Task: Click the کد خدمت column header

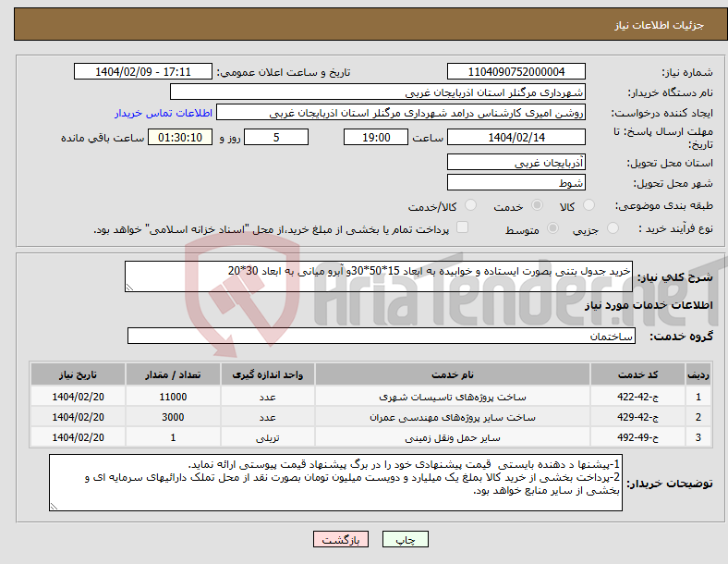Action: (x=638, y=374)
